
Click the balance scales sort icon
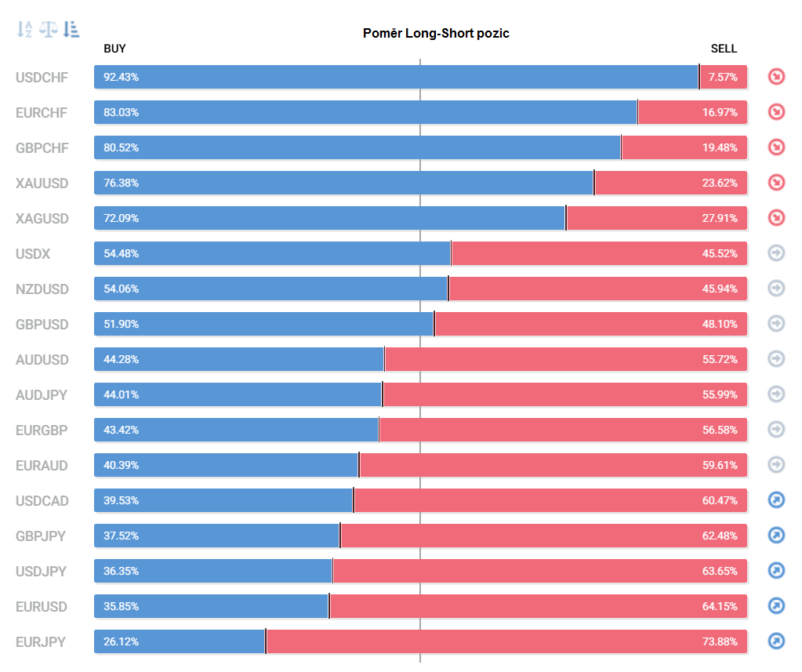point(49,30)
